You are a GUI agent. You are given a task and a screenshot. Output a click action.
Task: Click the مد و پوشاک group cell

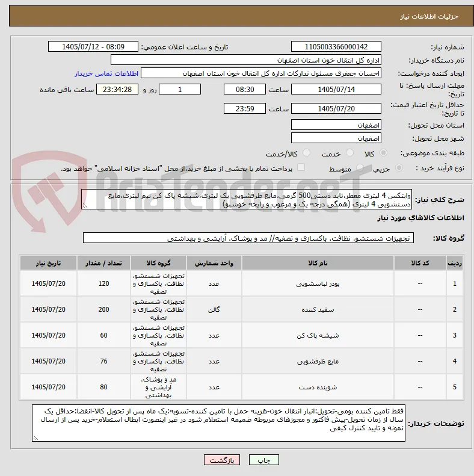pyautogui.click(x=158, y=387)
